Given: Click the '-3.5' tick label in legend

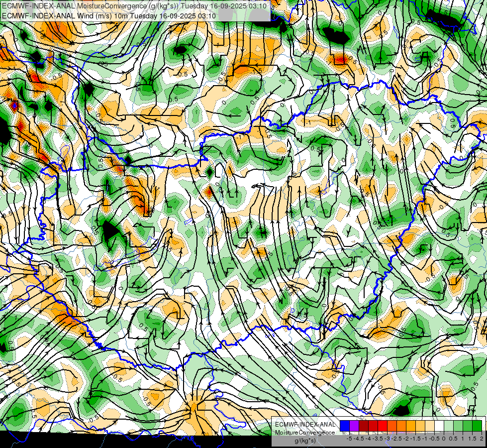Looking at the screenshot, I should click(378, 439).
